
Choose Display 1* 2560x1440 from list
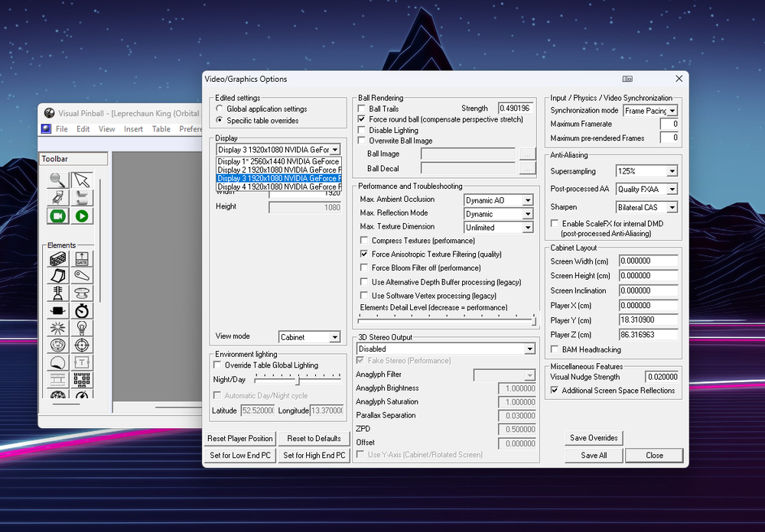click(278, 161)
